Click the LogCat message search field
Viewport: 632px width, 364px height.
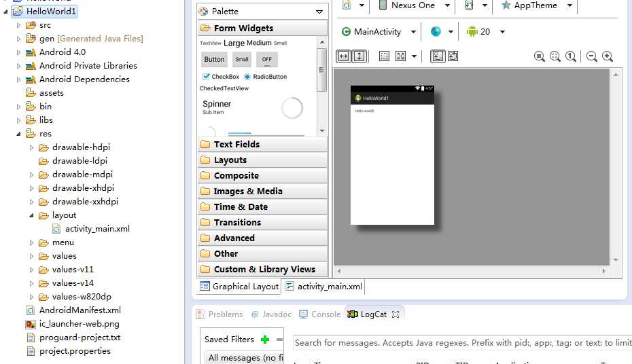[x=462, y=343]
